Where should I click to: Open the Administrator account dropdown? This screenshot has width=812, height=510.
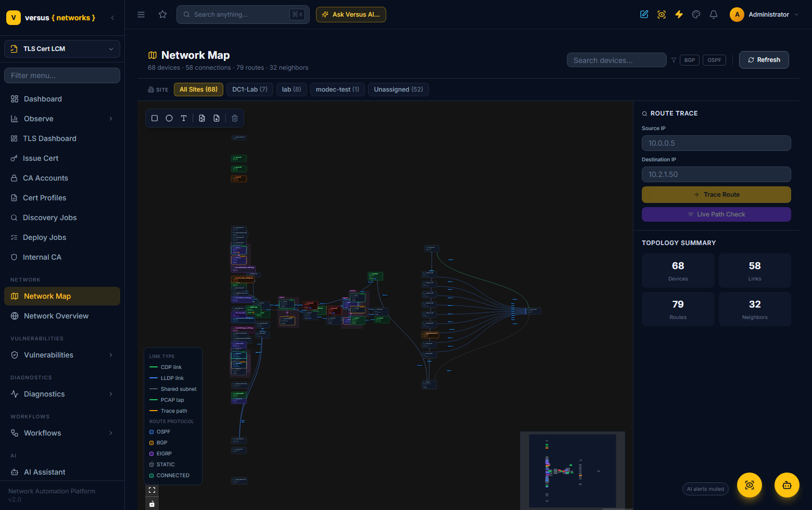[x=764, y=15]
